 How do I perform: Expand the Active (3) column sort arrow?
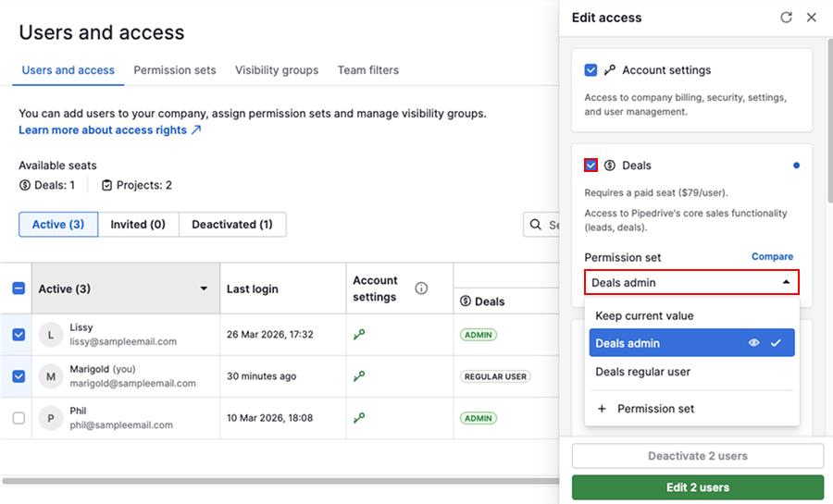204,289
